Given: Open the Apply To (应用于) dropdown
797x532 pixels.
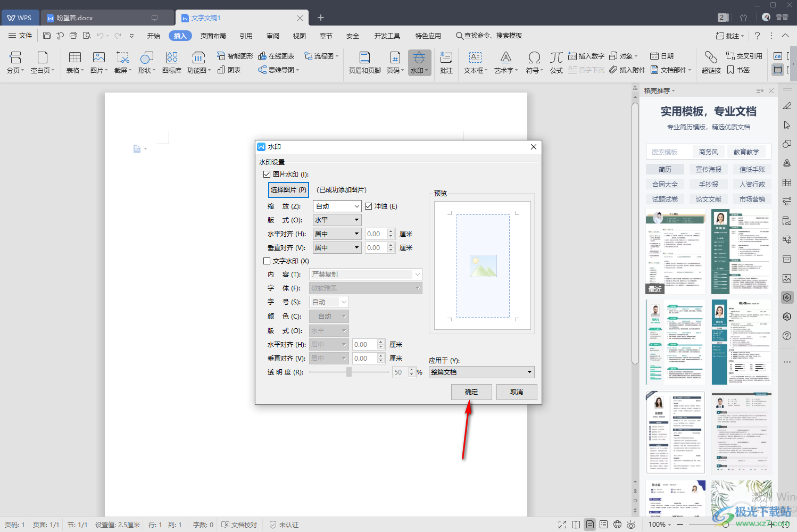Looking at the screenshot, I should point(481,372).
